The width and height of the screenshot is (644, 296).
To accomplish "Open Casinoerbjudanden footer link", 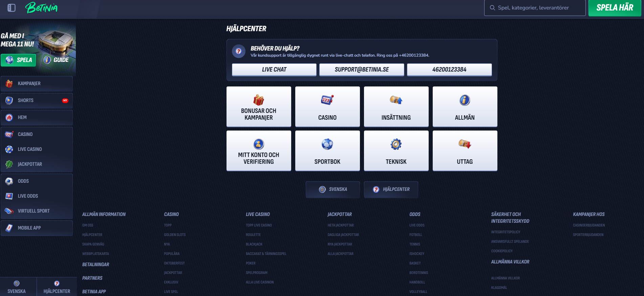I will (x=589, y=225).
